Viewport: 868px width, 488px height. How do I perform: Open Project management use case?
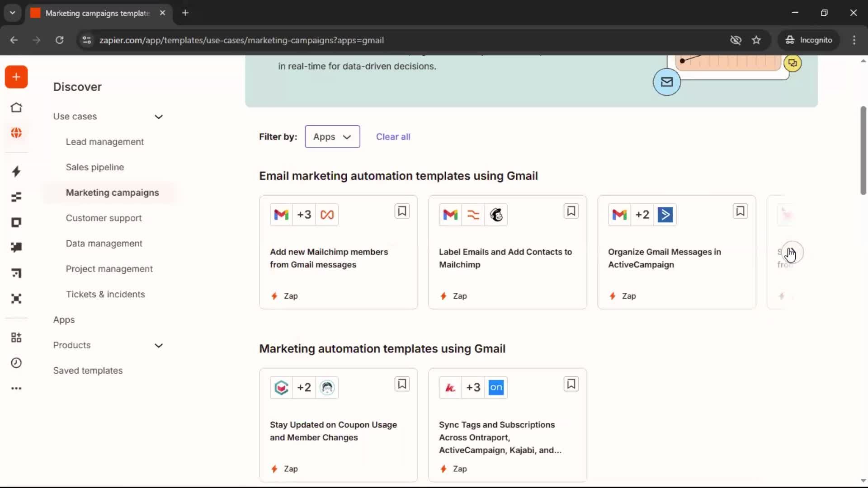tap(109, 269)
